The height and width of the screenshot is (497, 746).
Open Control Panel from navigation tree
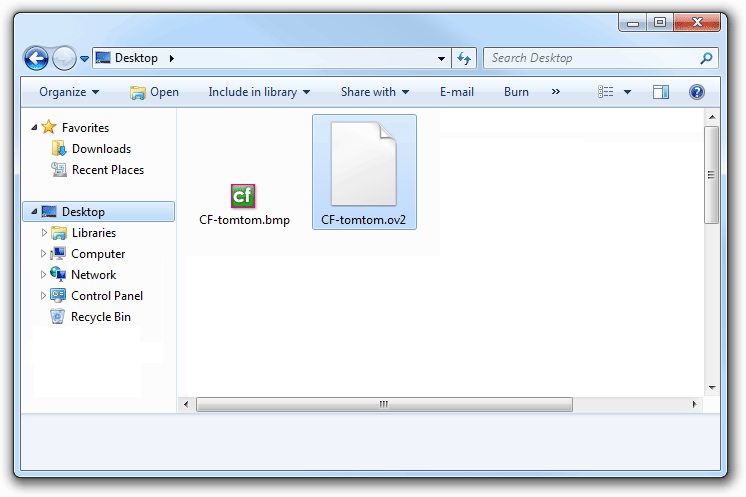(106, 296)
